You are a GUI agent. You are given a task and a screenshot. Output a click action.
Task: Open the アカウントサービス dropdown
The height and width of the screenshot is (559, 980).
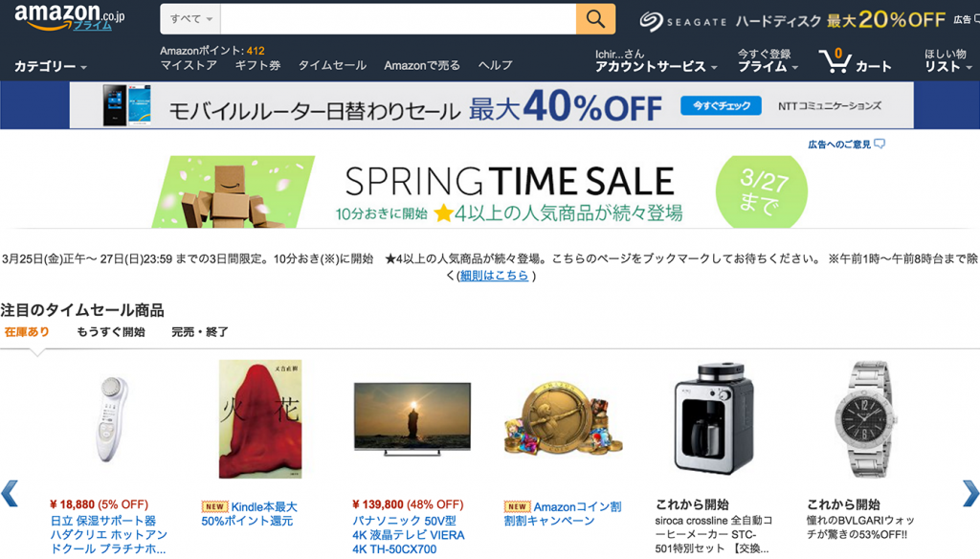coord(657,67)
